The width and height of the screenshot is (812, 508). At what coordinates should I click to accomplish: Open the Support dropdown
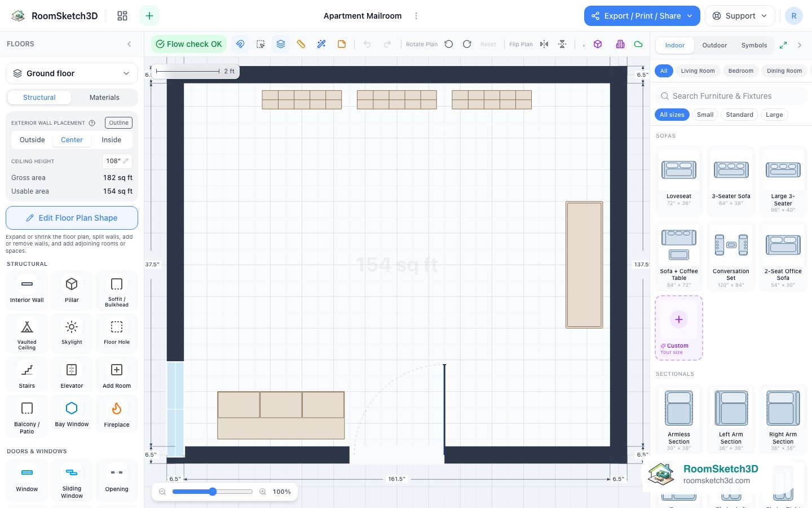[x=740, y=16]
